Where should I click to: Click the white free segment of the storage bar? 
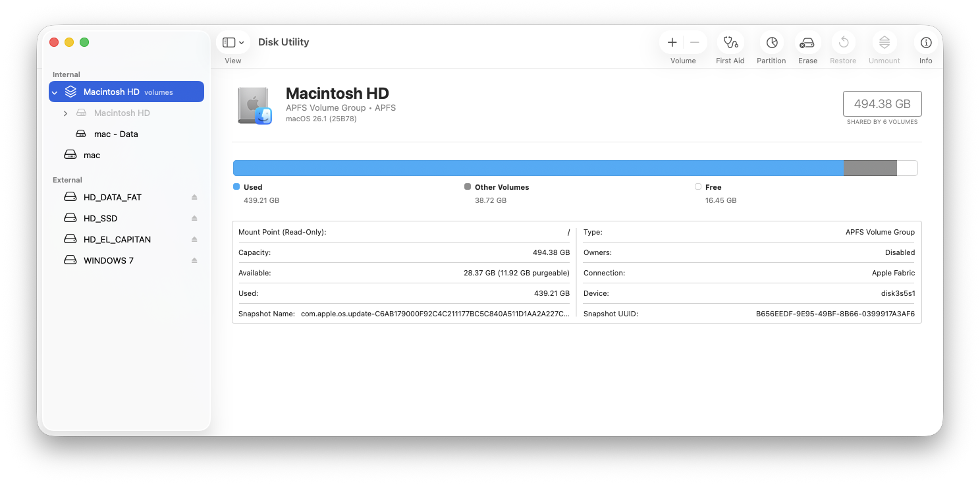coord(907,168)
